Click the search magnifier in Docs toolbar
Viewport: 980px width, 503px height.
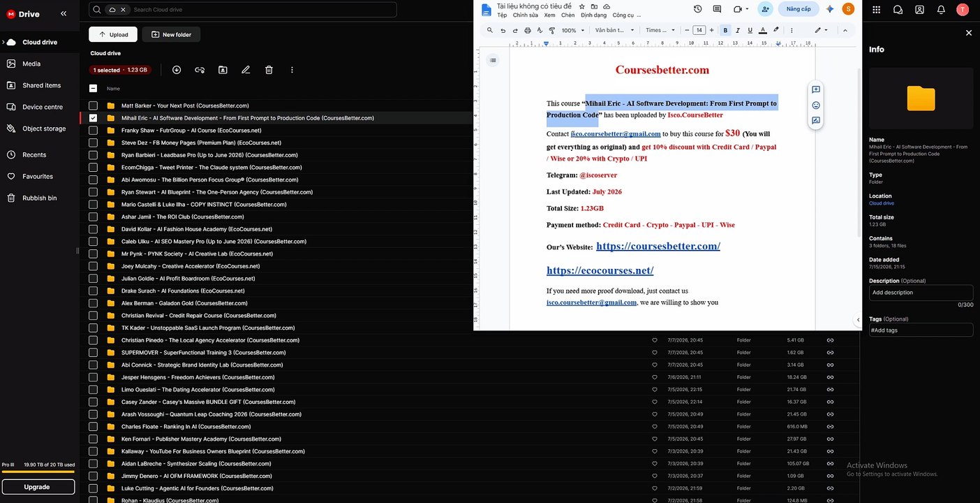coord(490,30)
